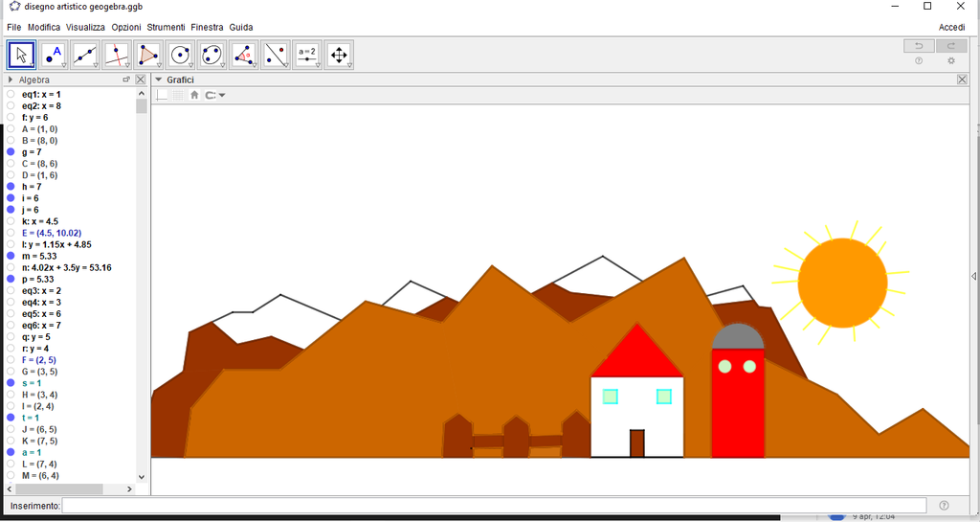This screenshot has height=522, width=980.
Task: Click the Accedi sign-in link
Action: pos(951,28)
